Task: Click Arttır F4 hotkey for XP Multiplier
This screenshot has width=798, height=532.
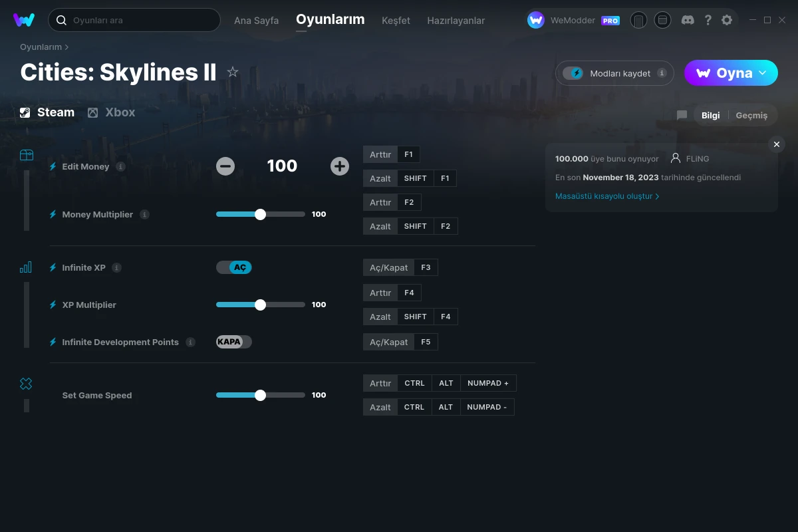Action: tap(392, 293)
